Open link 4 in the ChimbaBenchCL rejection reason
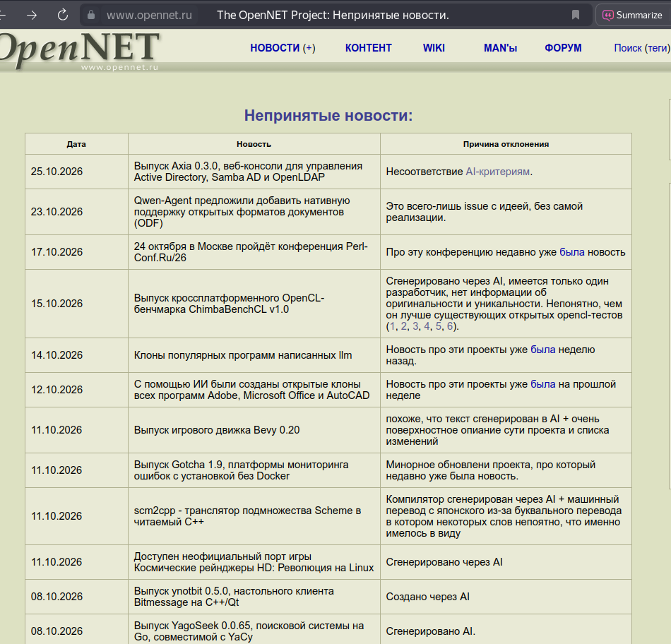The height and width of the screenshot is (644, 671). point(427,326)
